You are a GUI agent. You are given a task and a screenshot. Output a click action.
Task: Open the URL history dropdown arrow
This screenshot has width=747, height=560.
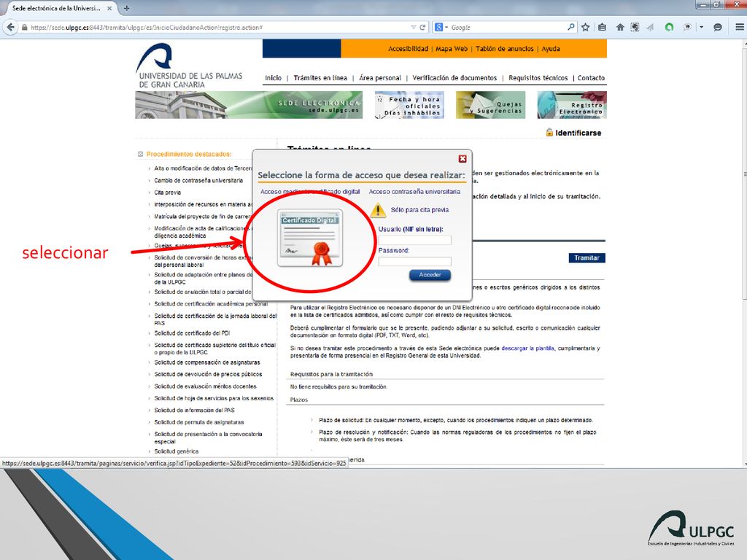point(413,27)
